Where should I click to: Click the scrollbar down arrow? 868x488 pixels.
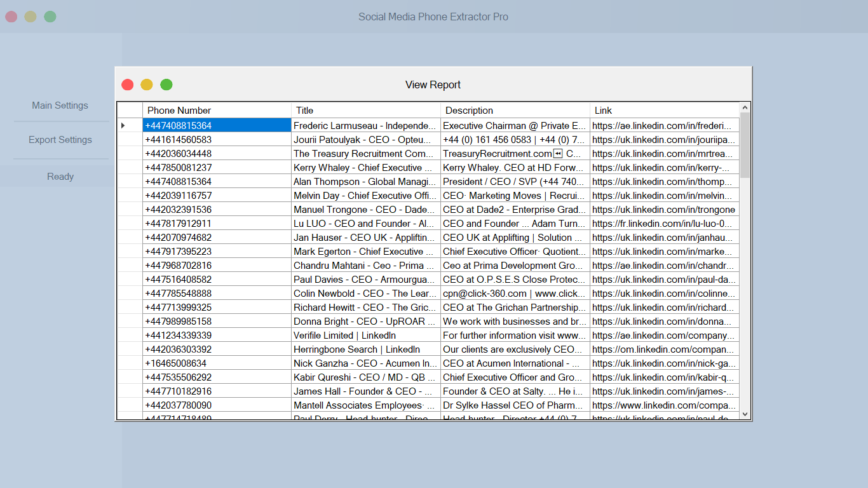click(x=745, y=414)
